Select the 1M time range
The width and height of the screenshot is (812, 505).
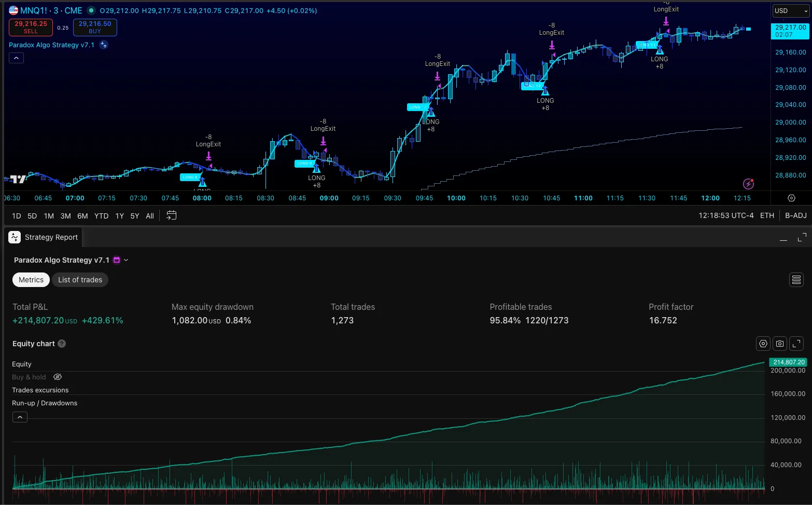click(49, 216)
